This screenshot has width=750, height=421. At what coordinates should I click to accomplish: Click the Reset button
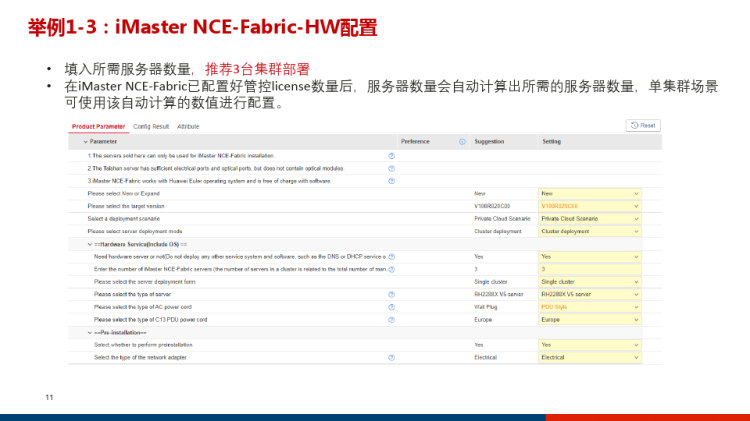[643, 125]
